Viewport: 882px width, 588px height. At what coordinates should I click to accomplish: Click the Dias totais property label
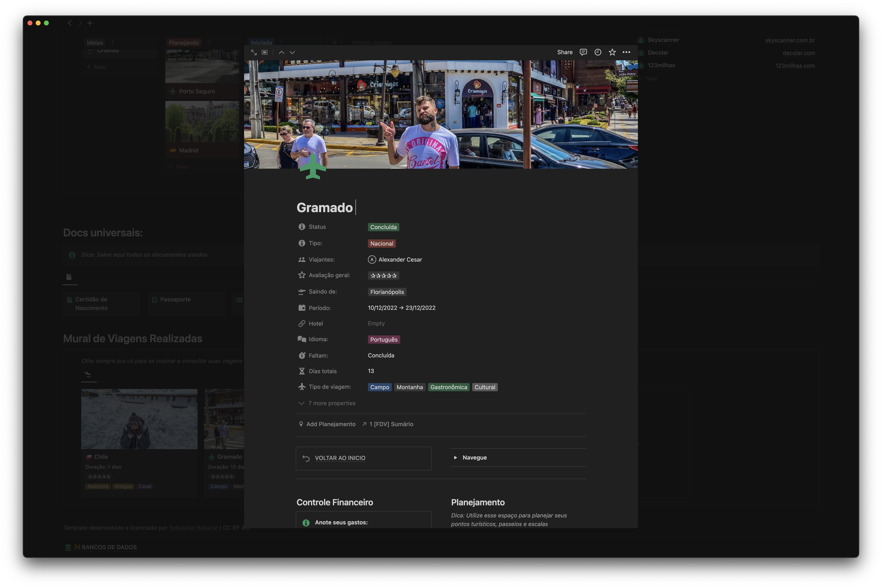click(x=322, y=371)
